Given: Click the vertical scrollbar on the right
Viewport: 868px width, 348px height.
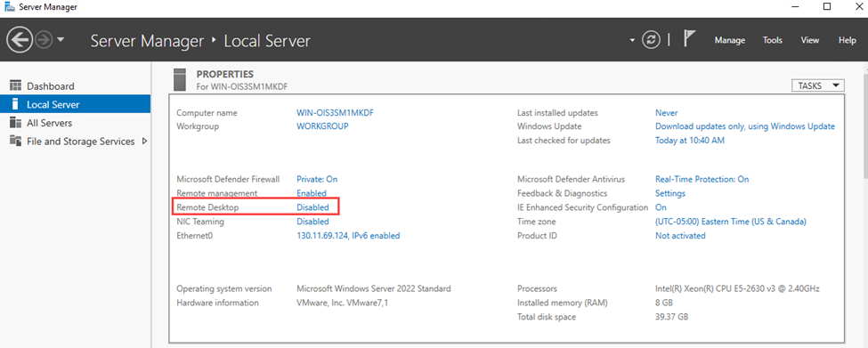Looking at the screenshot, I should (864, 205).
